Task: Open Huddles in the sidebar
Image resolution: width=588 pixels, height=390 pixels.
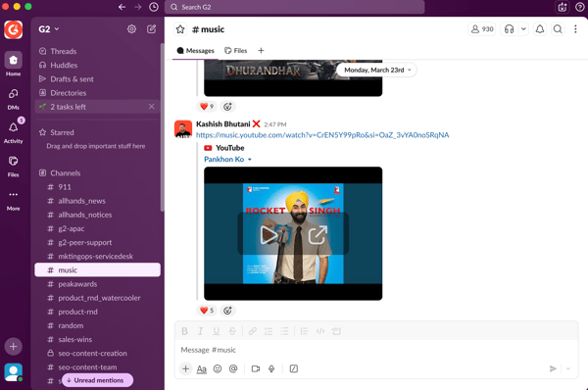Action: click(98, 66)
